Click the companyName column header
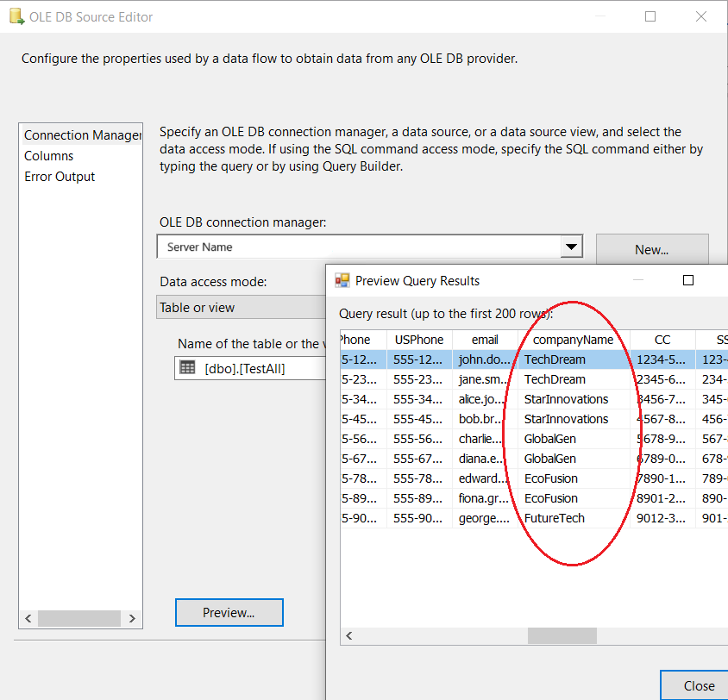 (x=574, y=340)
